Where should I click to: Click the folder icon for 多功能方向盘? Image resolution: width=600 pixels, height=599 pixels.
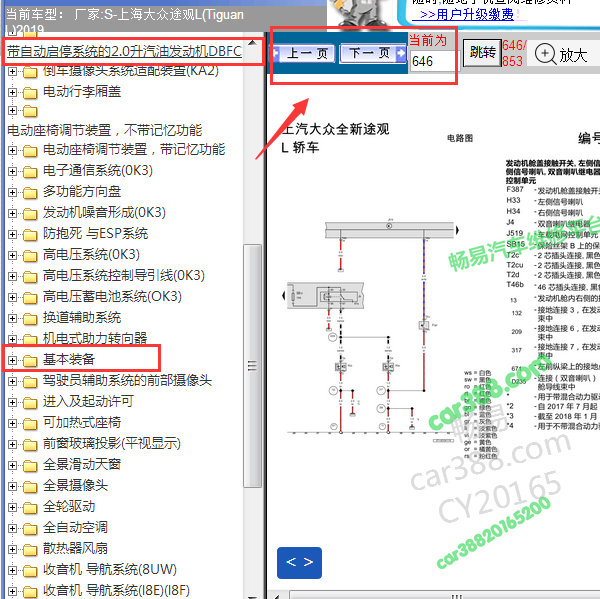tap(30, 193)
